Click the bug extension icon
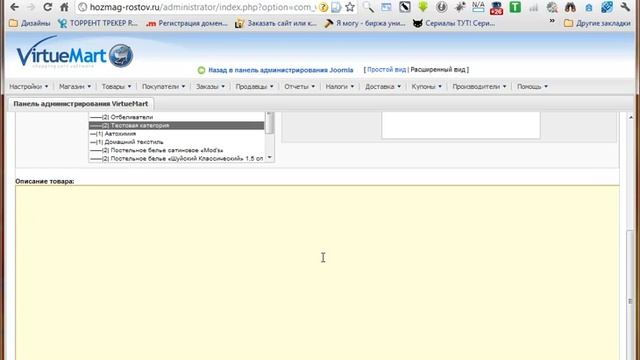640x360 pixels. (x=460, y=7)
